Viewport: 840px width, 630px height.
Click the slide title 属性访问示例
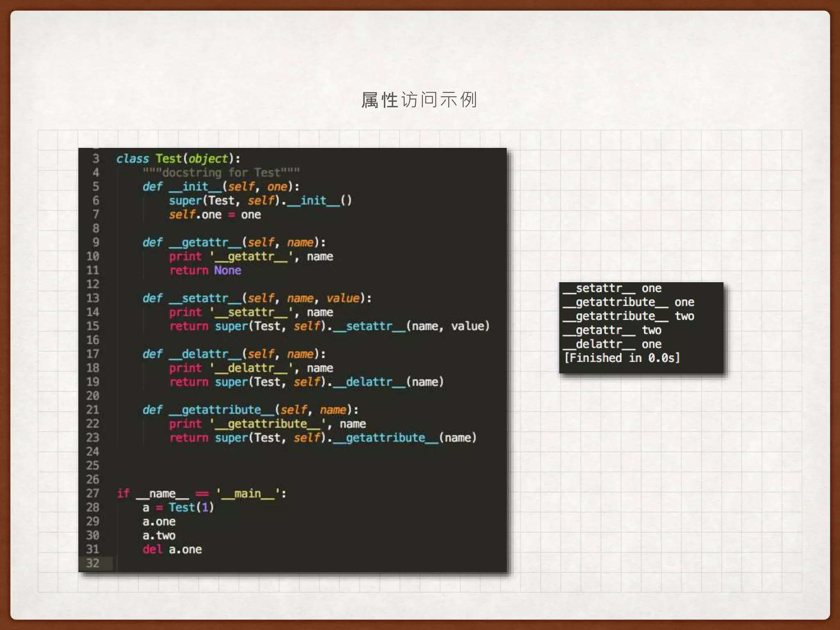[x=419, y=100]
